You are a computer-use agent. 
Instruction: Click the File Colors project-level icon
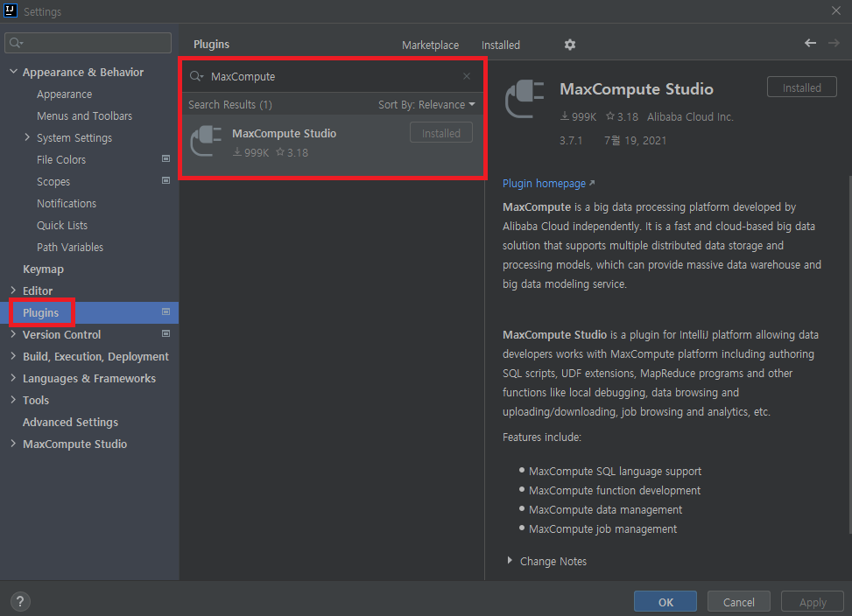165,159
